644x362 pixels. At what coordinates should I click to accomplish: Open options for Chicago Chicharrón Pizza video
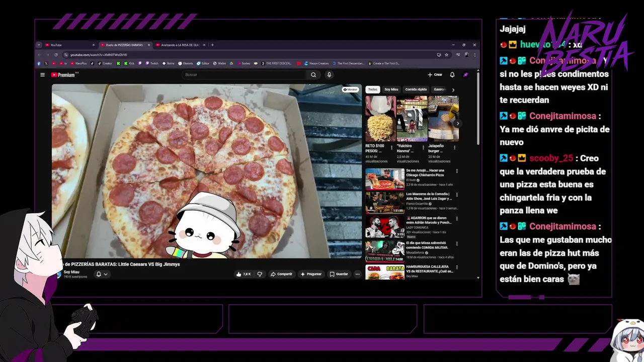pyautogui.click(x=457, y=171)
